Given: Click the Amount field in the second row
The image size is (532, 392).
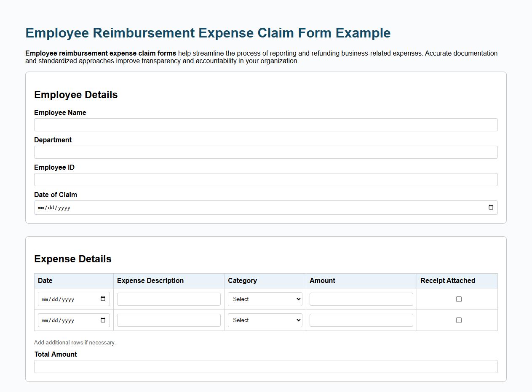Looking at the screenshot, I should click(x=361, y=320).
